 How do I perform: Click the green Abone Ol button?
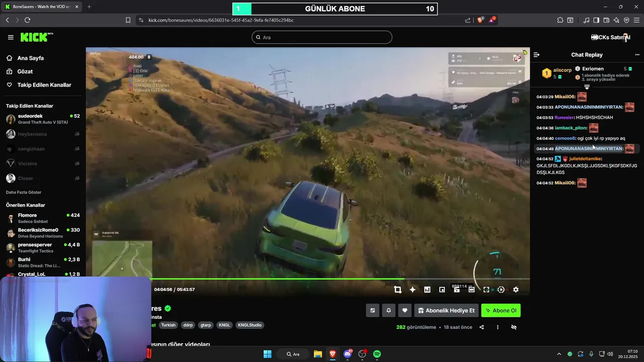(501, 311)
